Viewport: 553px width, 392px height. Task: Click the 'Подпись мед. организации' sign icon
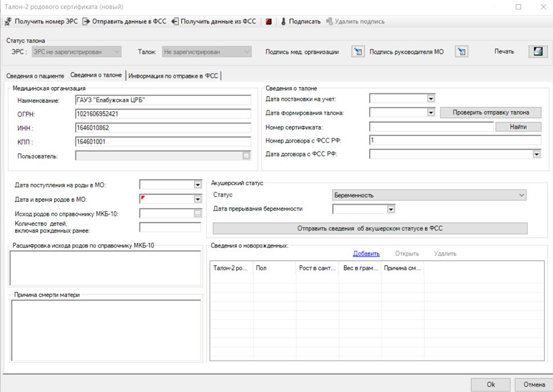pos(358,52)
